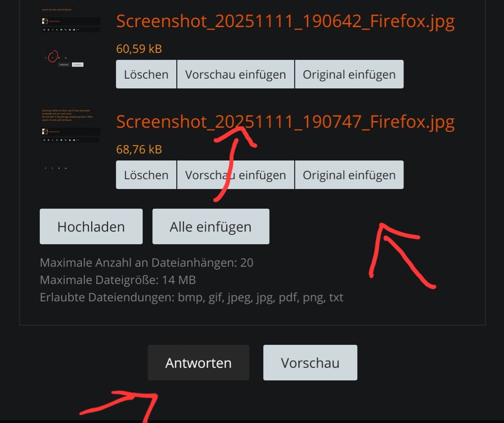Click the Maximale Dateigröße: 14 MB text
Image resolution: width=504 pixels, height=423 pixels.
click(118, 280)
